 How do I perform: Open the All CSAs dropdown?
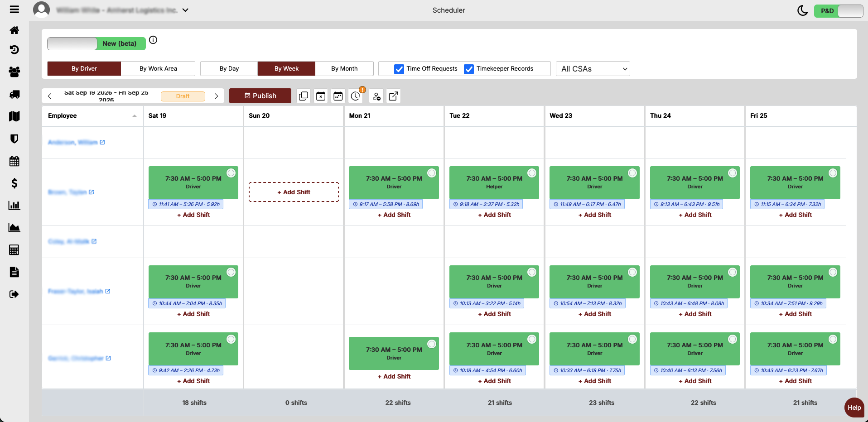593,69
